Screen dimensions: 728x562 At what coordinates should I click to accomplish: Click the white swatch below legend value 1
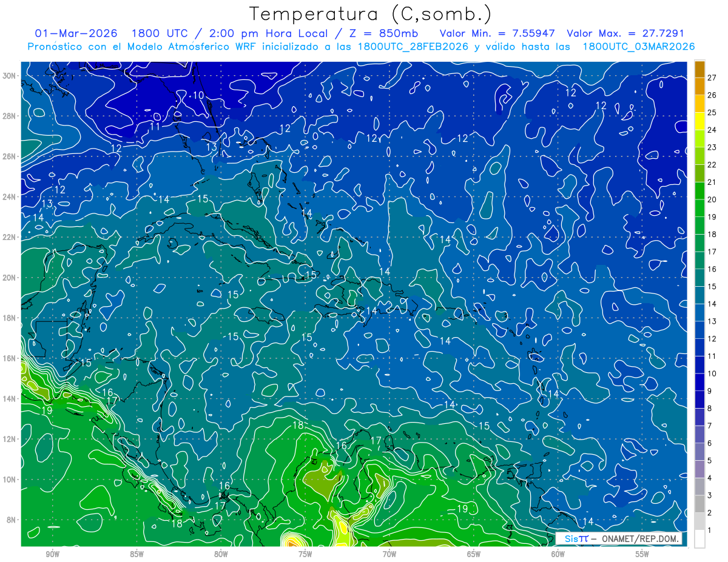pyautogui.click(x=699, y=538)
